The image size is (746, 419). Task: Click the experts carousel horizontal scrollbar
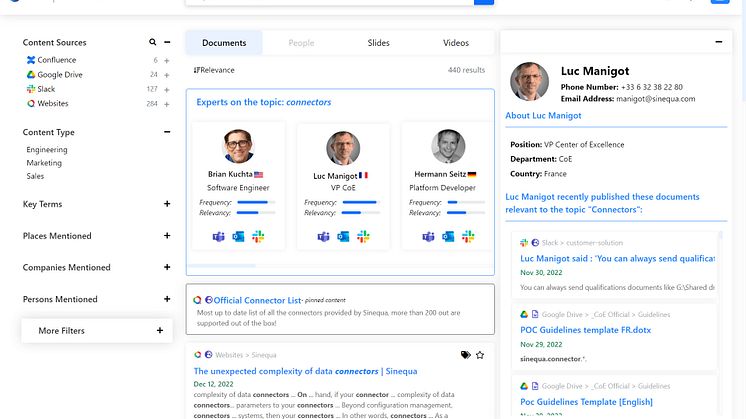[x=230, y=266]
